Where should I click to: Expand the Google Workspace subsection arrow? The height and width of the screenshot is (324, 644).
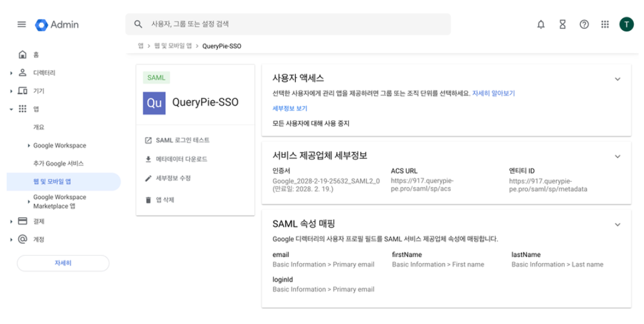28,145
